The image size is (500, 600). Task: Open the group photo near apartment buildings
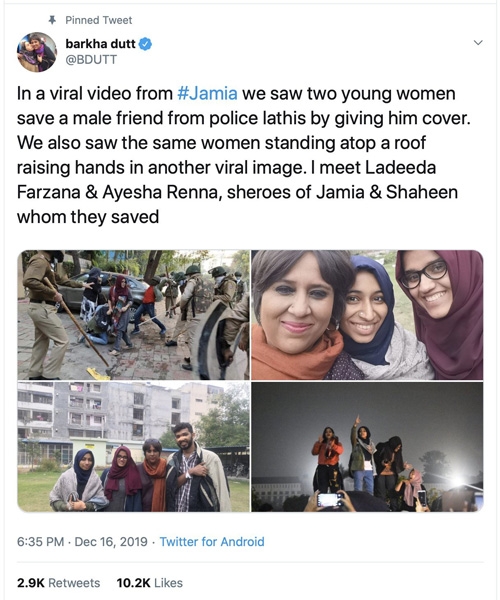[134, 447]
